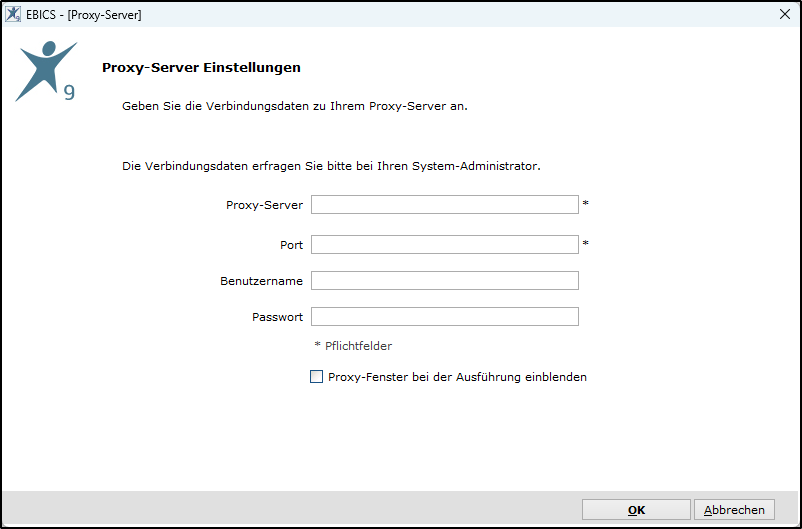Confirm settings with the OK button
This screenshot has height=529, width=802.
coord(636,510)
